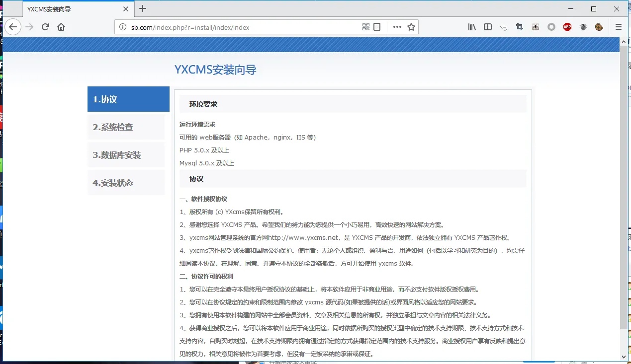Open the Adblock Plus extension
631x364 pixels.
click(567, 27)
